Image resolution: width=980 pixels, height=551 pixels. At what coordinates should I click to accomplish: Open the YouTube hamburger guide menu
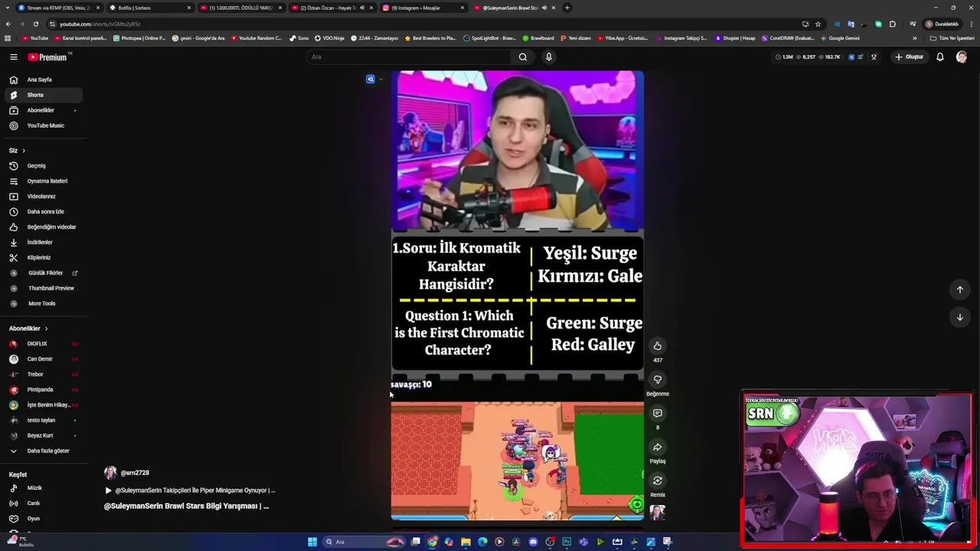point(13,57)
